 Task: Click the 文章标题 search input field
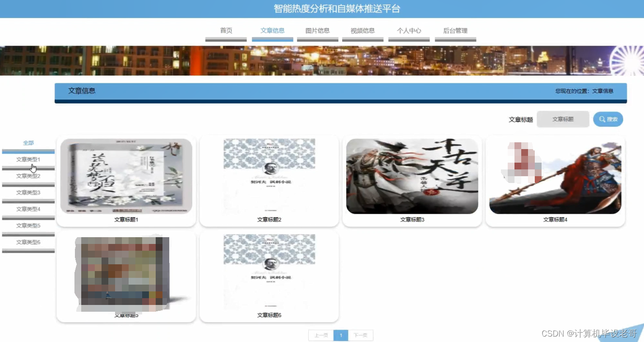pyautogui.click(x=563, y=119)
